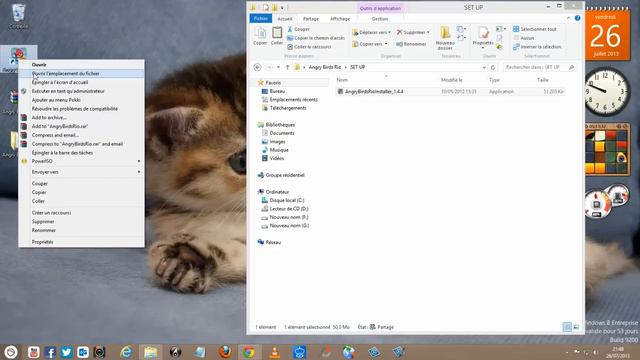Open VLC media player from taskbar
The image size is (640, 360).
pos(275,352)
